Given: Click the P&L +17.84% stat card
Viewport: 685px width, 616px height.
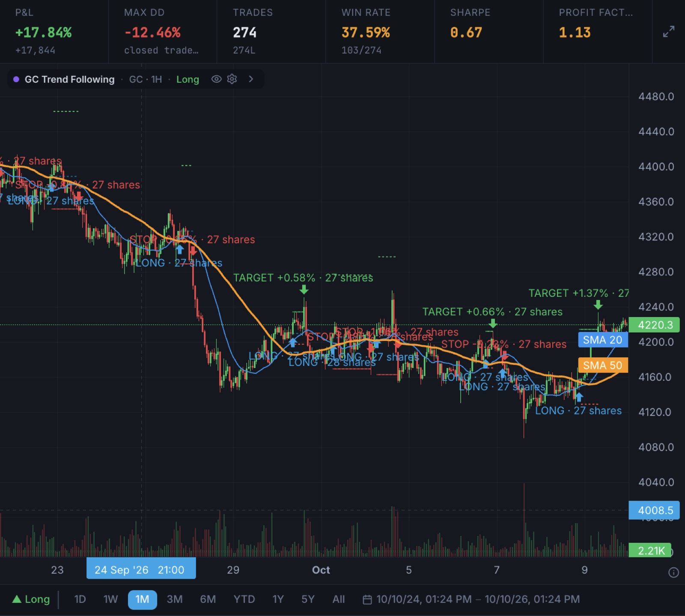Looking at the screenshot, I should [x=54, y=31].
